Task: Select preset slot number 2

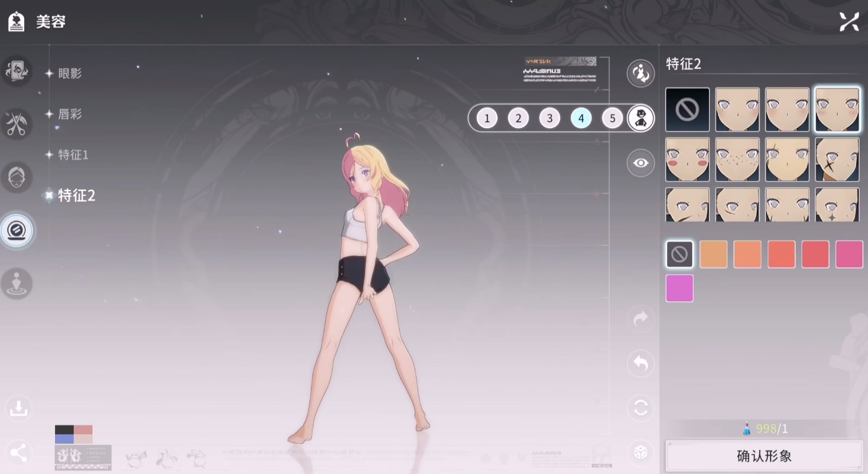Action: [518, 118]
